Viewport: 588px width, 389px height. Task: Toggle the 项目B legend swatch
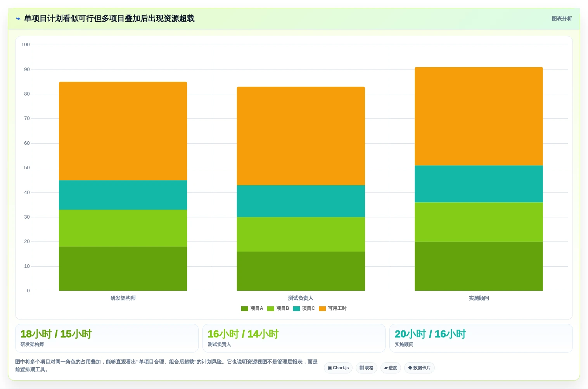coord(270,309)
